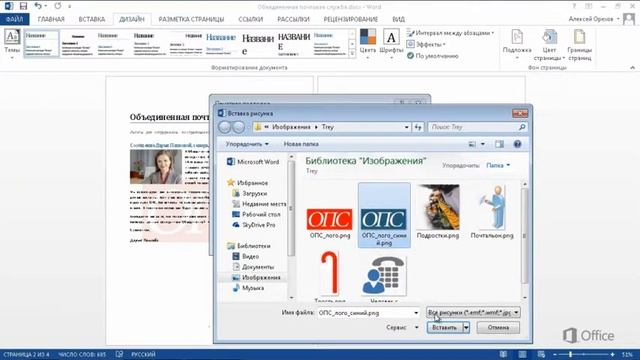Click Новая папка button
The width and height of the screenshot is (640, 360).
click(301, 144)
